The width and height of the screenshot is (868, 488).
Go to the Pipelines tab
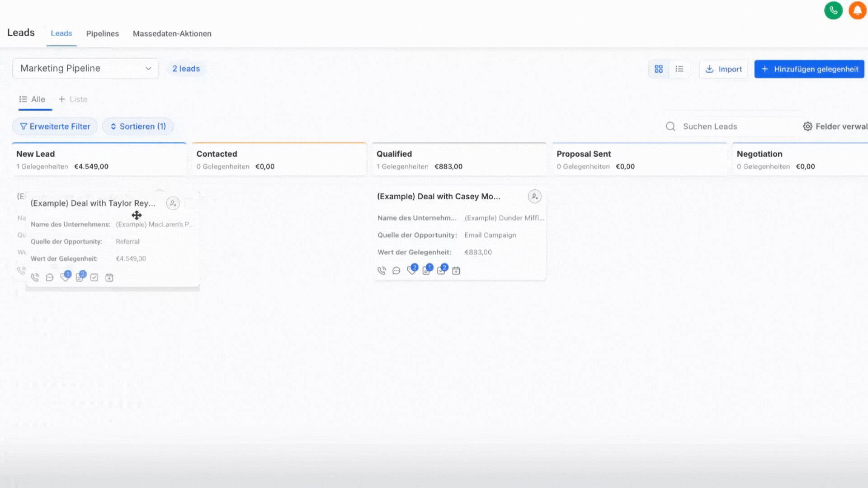click(x=102, y=33)
